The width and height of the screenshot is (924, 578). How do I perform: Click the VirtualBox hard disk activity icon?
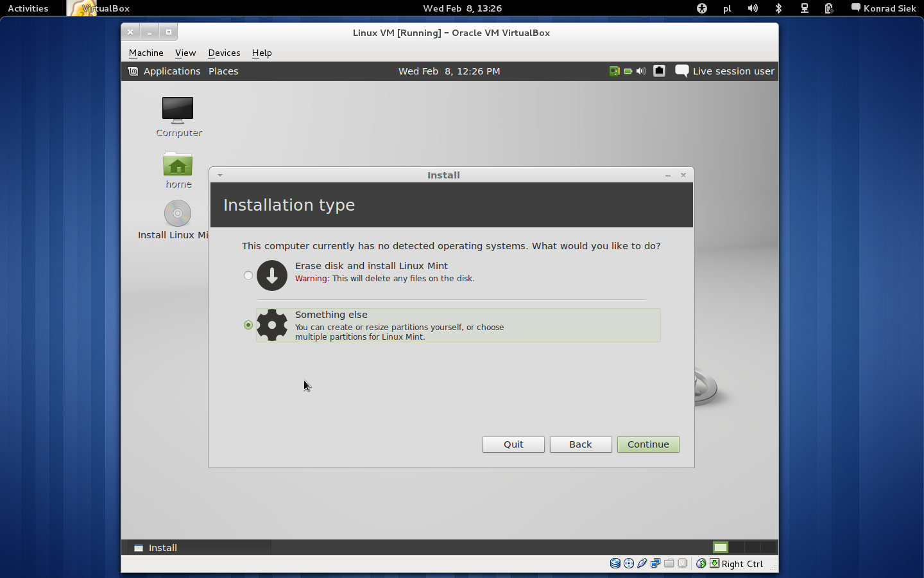[x=615, y=563]
